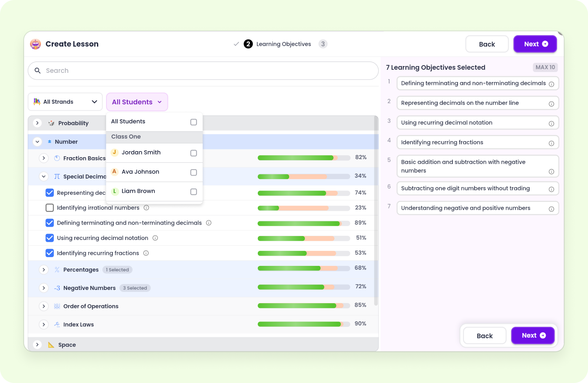Click the search magnifier icon
Viewport: 588px width, 383px height.
click(38, 70)
